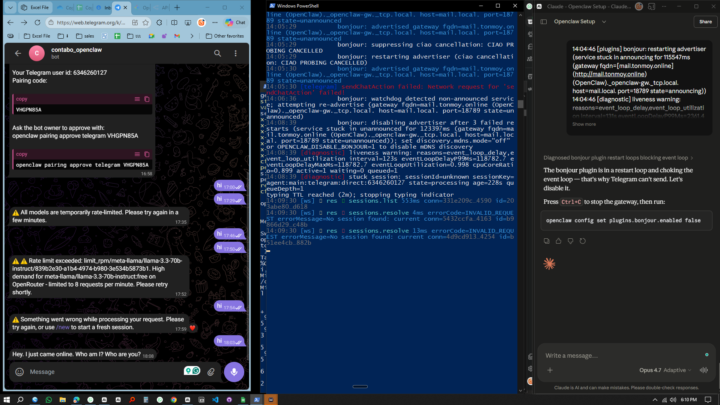
Task: Open the mail.tonmoy.online link in Claude message
Action: (609, 74)
